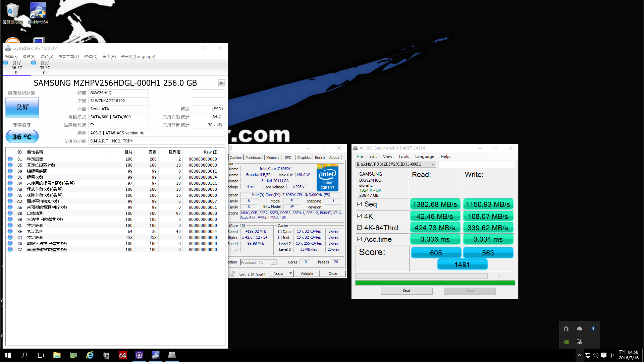The image size is (644, 362).
Task: Open the volume speaker tray icon
Action: click(x=596, y=355)
